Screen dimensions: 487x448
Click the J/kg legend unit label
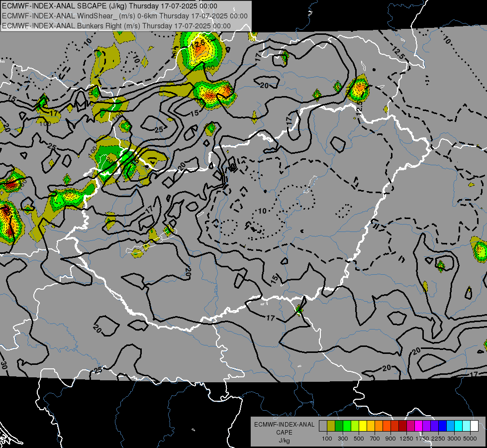pyautogui.click(x=285, y=441)
